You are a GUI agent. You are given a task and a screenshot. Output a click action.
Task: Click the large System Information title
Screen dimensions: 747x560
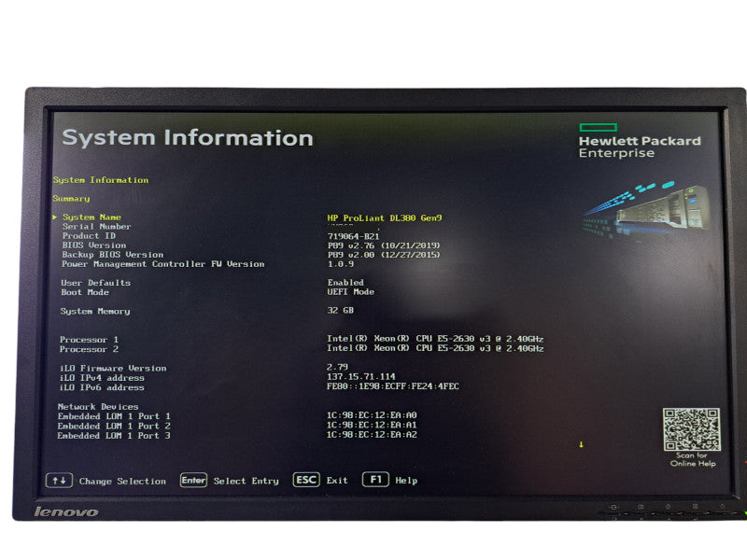point(188,138)
